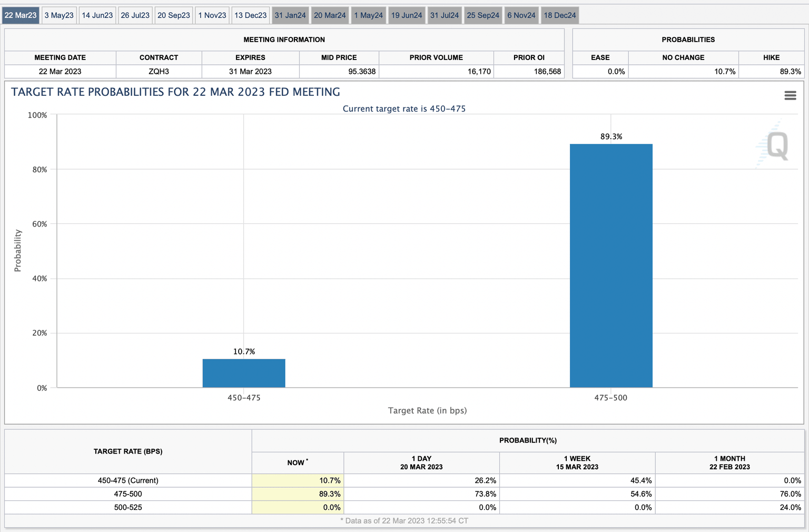
Task: Open the 19 Jun24 meeting tab
Action: click(x=407, y=15)
